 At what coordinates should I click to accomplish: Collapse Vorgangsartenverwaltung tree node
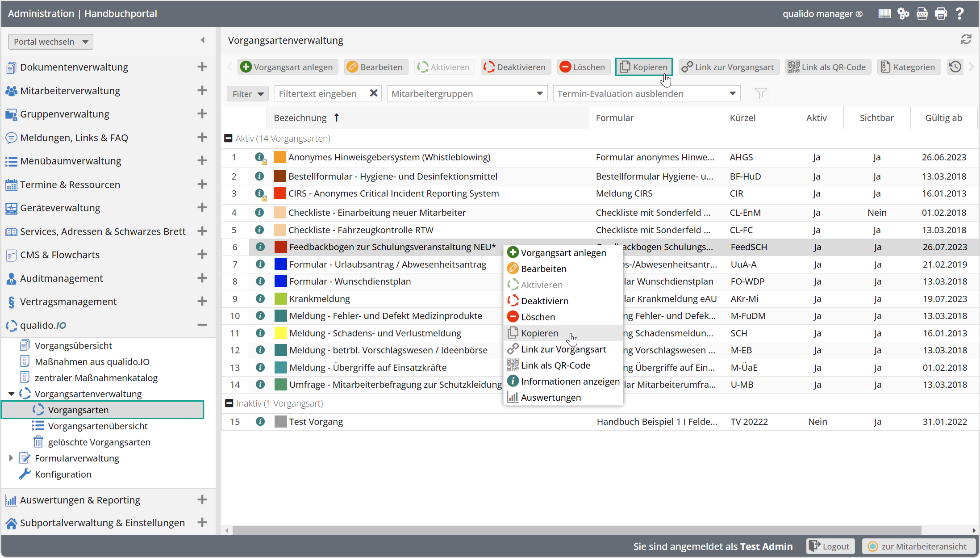[x=11, y=394]
